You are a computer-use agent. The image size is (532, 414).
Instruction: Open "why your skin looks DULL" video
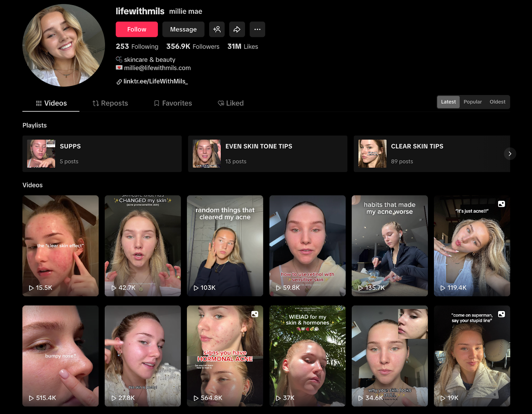[x=390, y=356]
